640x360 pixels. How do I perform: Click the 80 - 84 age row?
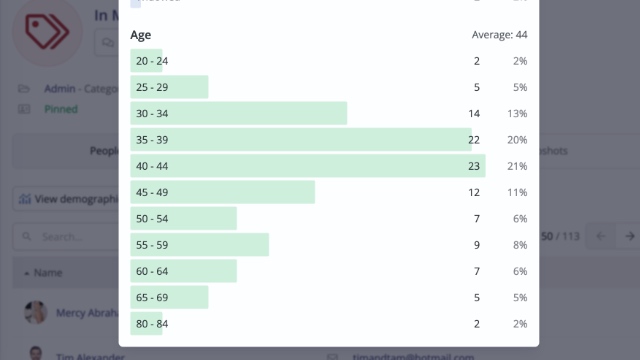[x=329, y=324]
